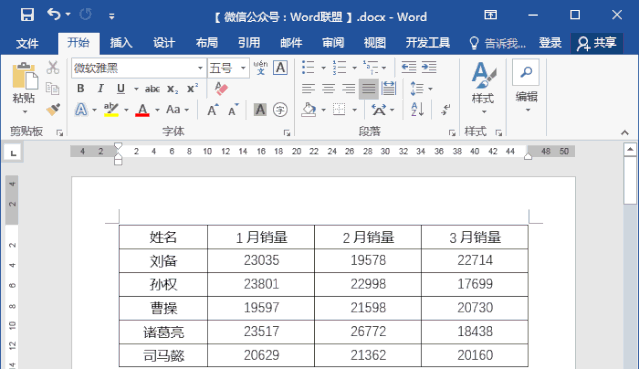Viewport: 639px width, 369px height.
Task: Switch to the 邮件 tab
Action: pos(291,43)
